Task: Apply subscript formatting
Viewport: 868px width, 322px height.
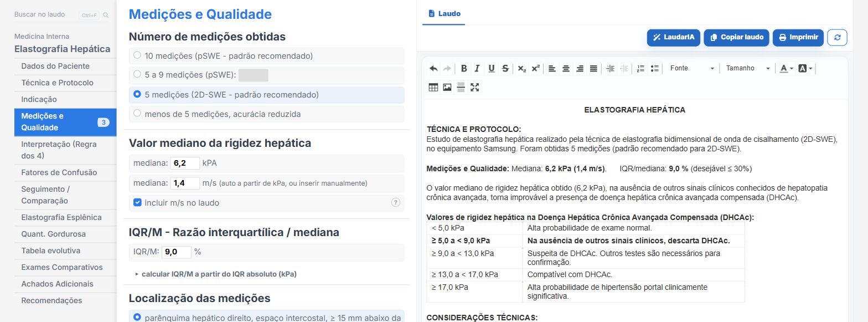Action: 522,68
